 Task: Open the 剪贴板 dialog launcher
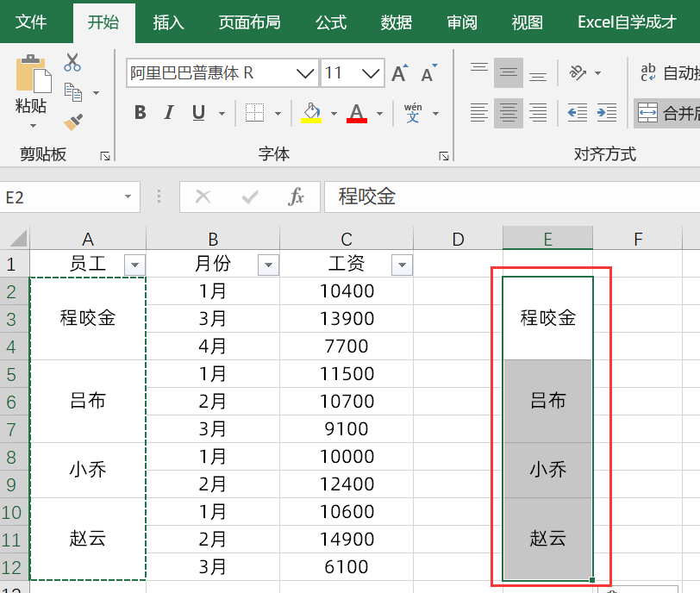tap(105, 156)
